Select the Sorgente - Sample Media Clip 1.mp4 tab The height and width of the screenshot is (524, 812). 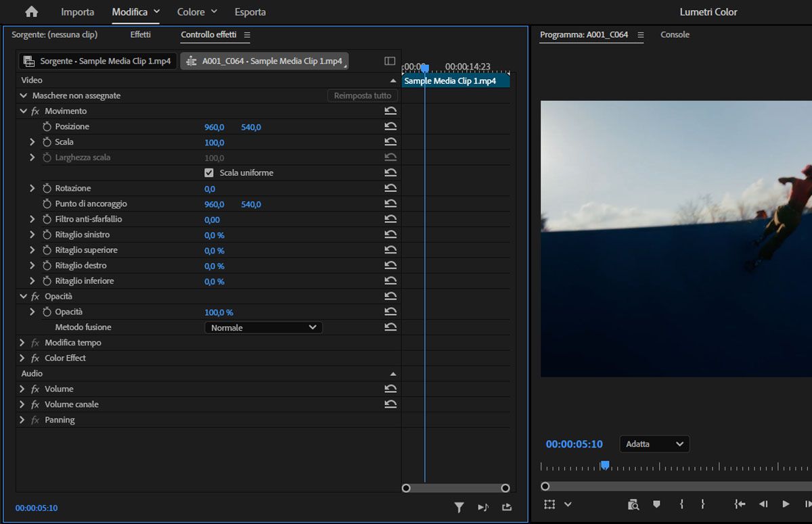point(98,61)
